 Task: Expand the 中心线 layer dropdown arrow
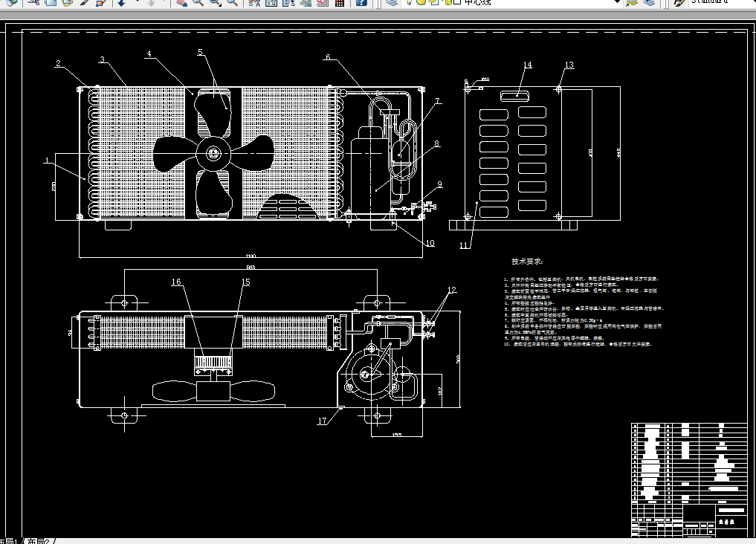point(616,2)
